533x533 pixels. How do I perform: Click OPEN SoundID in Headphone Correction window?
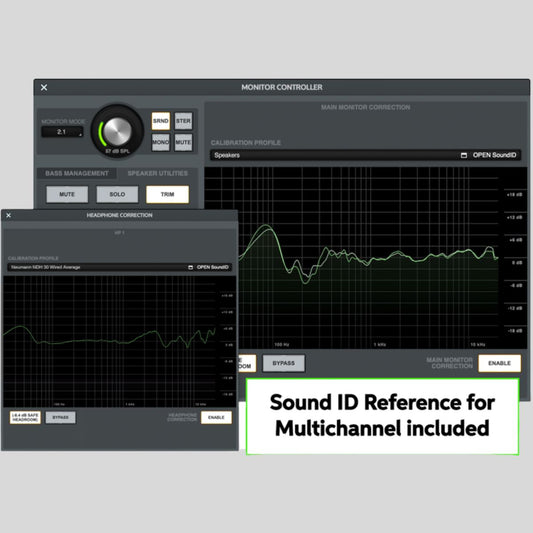[213, 267]
